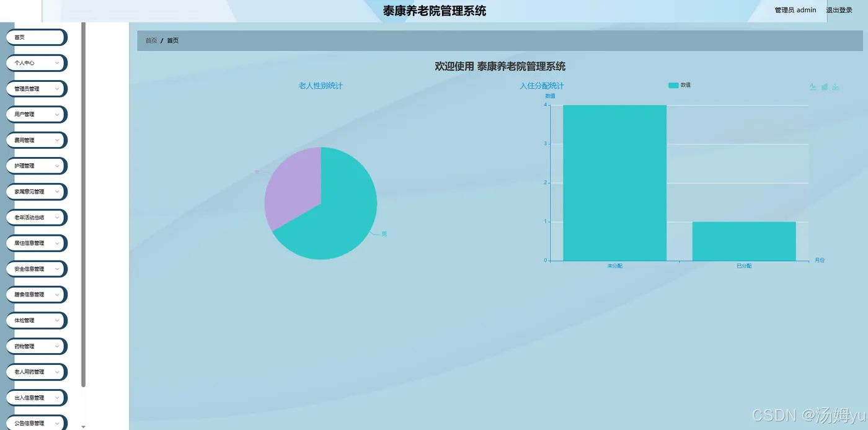Open the 药物管理 sidebar menu

click(x=36, y=346)
